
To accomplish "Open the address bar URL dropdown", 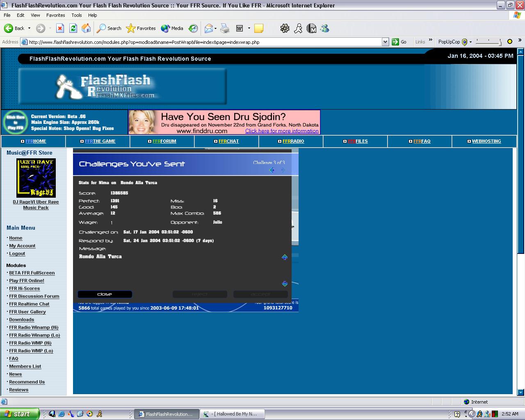I will point(385,42).
